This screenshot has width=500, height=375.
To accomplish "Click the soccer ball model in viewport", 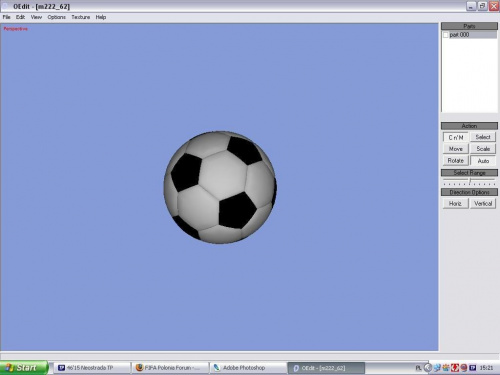I will [x=220, y=187].
